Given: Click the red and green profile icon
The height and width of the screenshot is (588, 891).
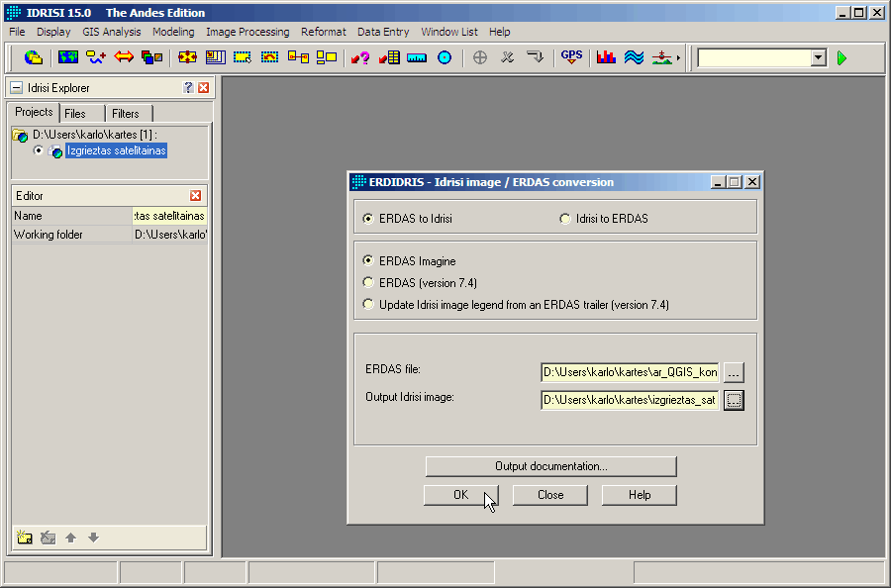Looking at the screenshot, I should 662,57.
